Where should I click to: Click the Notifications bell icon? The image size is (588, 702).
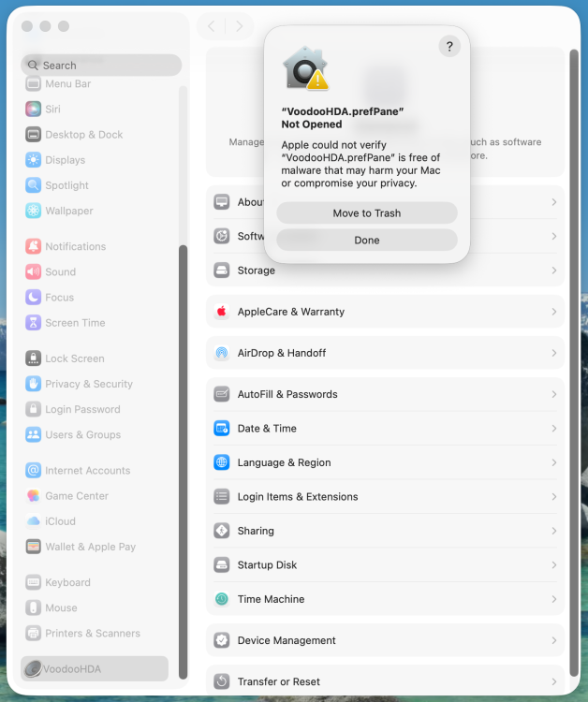[33, 246]
